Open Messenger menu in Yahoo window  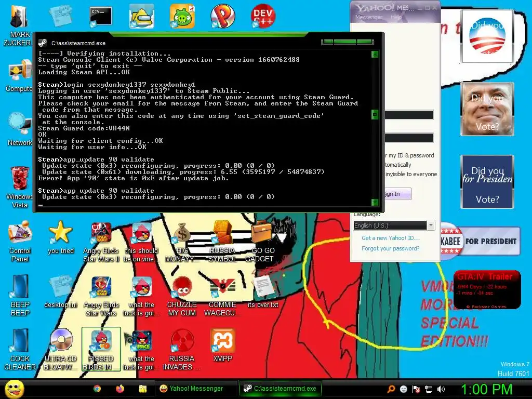tap(368, 17)
